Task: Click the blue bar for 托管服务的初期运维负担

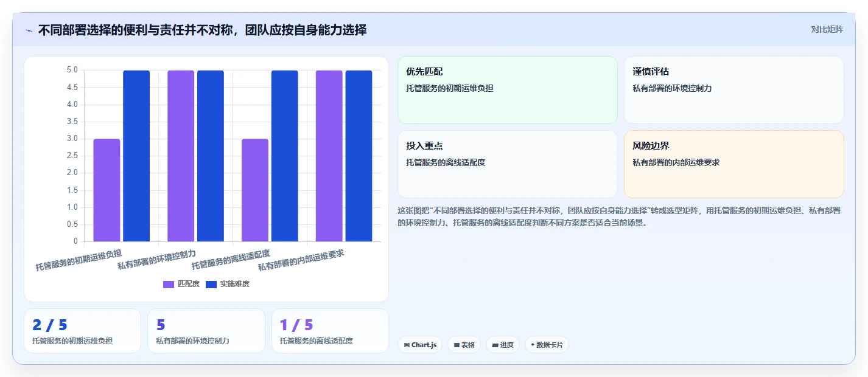Action: tap(136, 156)
